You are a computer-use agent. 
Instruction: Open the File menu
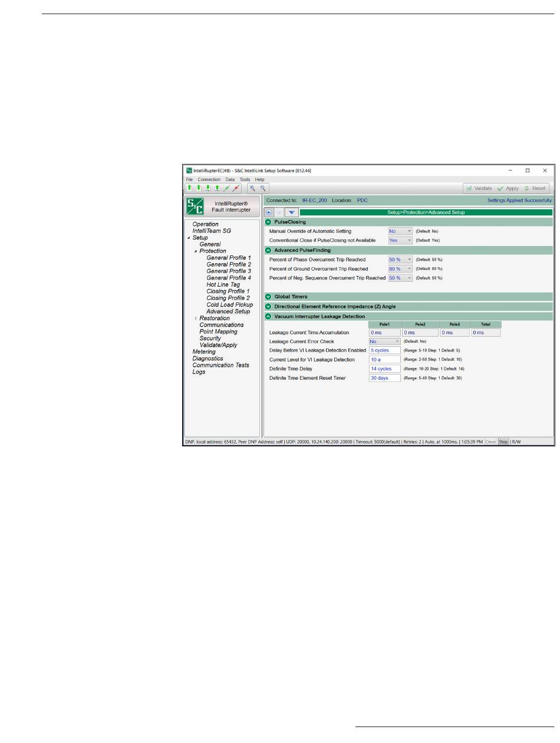click(189, 179)
